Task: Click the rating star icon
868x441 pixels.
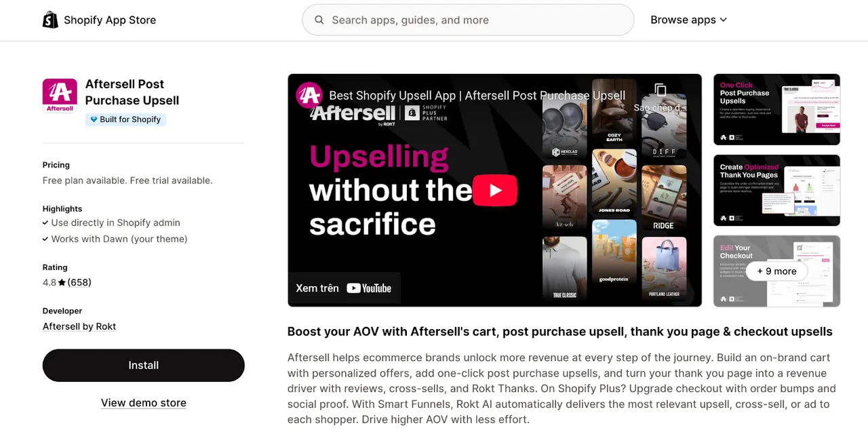Action: [62, 283]
